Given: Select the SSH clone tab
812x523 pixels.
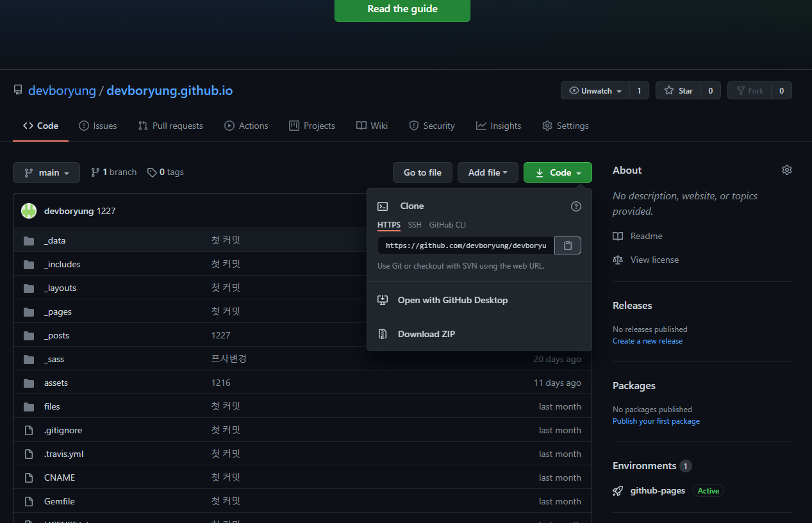Looking at the screenshot, I should click(x=415, y=225).
